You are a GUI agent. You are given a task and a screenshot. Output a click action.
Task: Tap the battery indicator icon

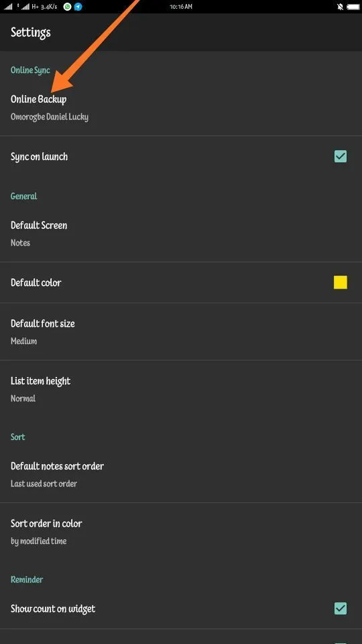[353, 7]
